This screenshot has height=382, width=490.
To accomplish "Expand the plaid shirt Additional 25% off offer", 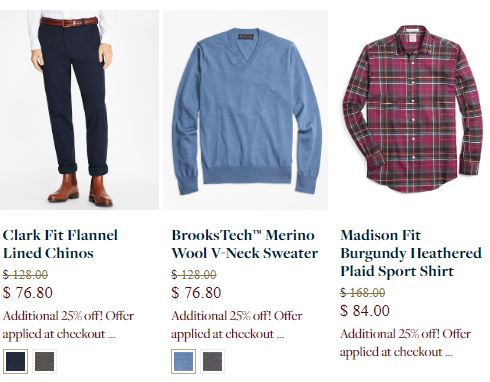I will click(406, 343).
